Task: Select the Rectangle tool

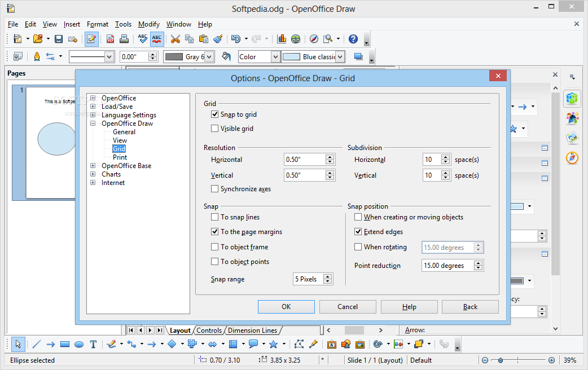Action: pos(65,344)
